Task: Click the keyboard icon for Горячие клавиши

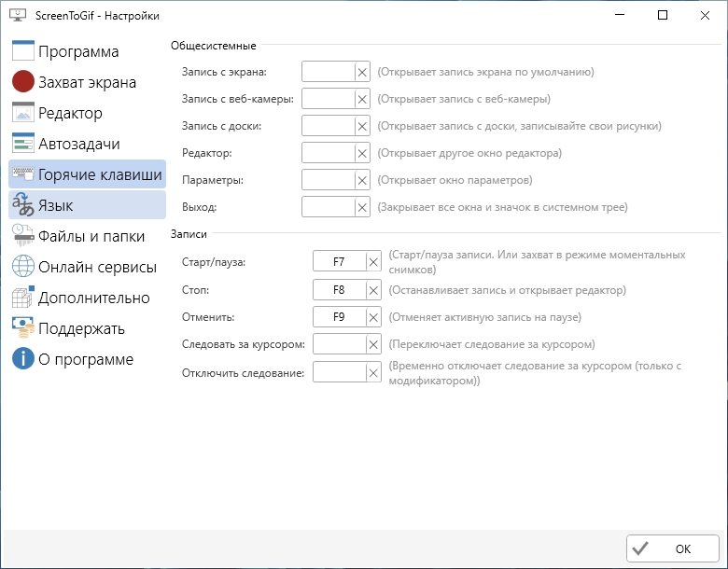Action: [22, 173]
